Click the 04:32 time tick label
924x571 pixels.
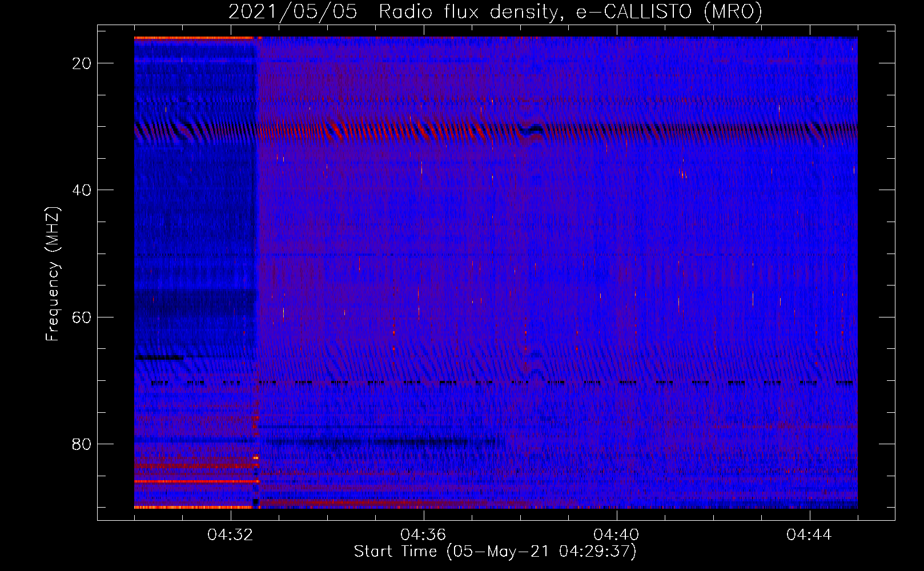[x=231, y=534]
